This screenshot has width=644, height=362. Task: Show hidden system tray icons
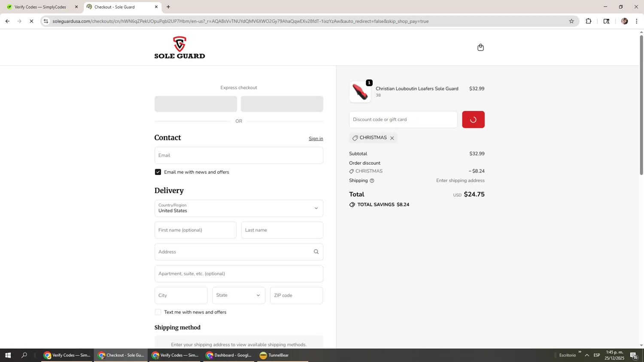point(587,355)
